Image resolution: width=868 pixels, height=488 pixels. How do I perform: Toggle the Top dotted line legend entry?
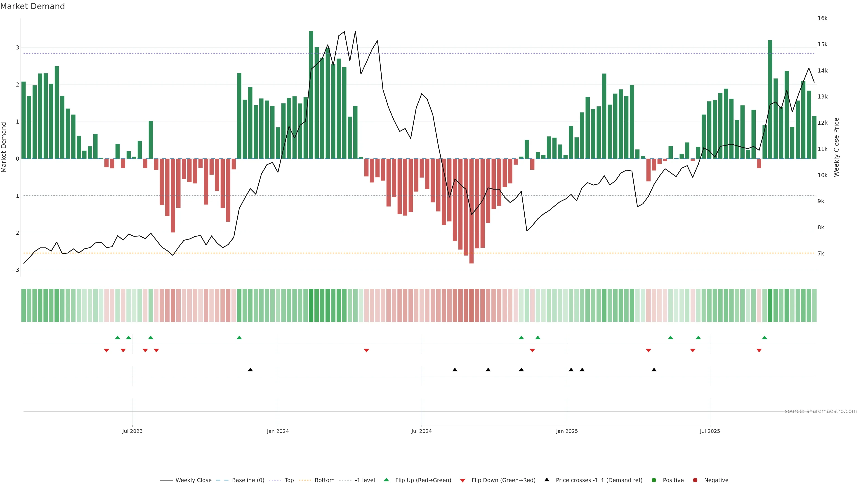click(289, 480)
